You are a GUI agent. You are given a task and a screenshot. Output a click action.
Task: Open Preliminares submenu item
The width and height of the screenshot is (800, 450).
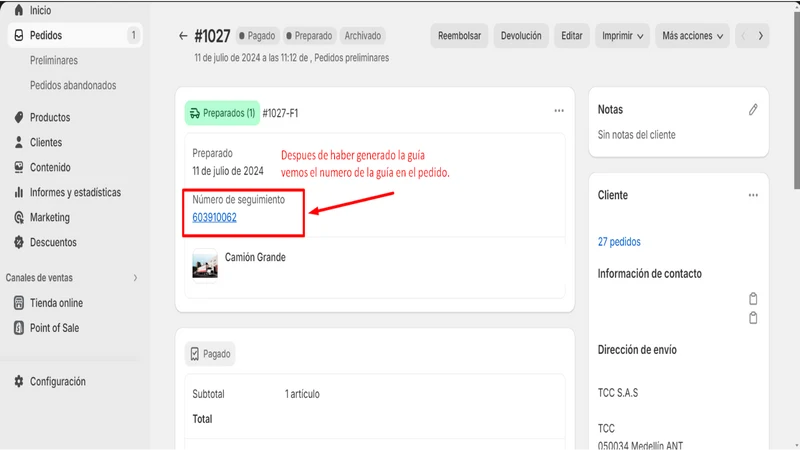coord(54,60)
